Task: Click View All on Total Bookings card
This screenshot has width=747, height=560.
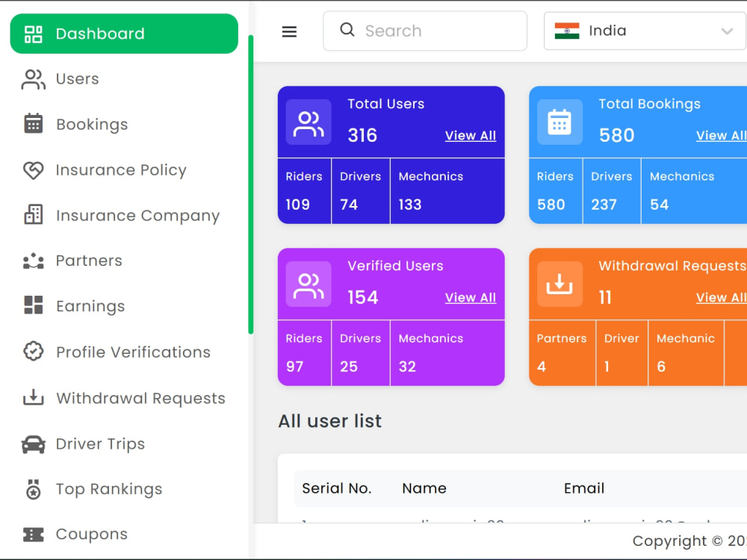Action: pyautogui.click(x=722, y=136)
